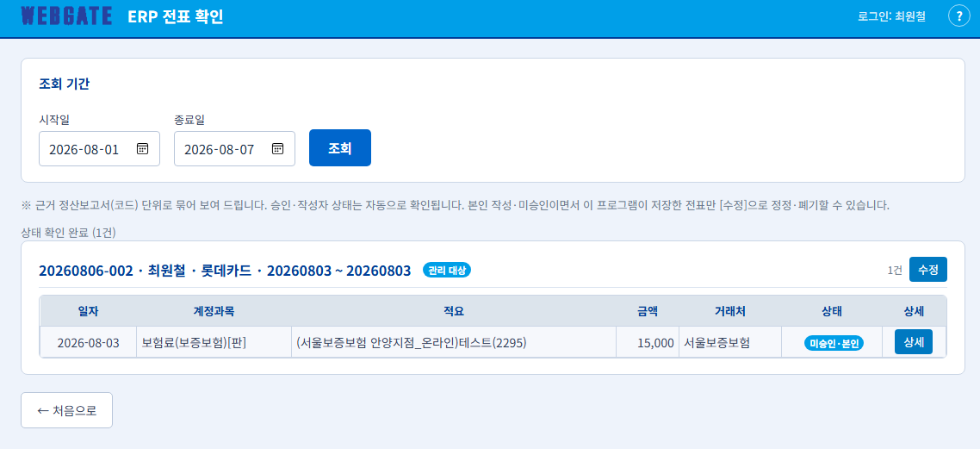Screen dimensions: 980x449
Task: Click the 관리 대상 badge
Action: pyautogui.click(x=447, y=270)
